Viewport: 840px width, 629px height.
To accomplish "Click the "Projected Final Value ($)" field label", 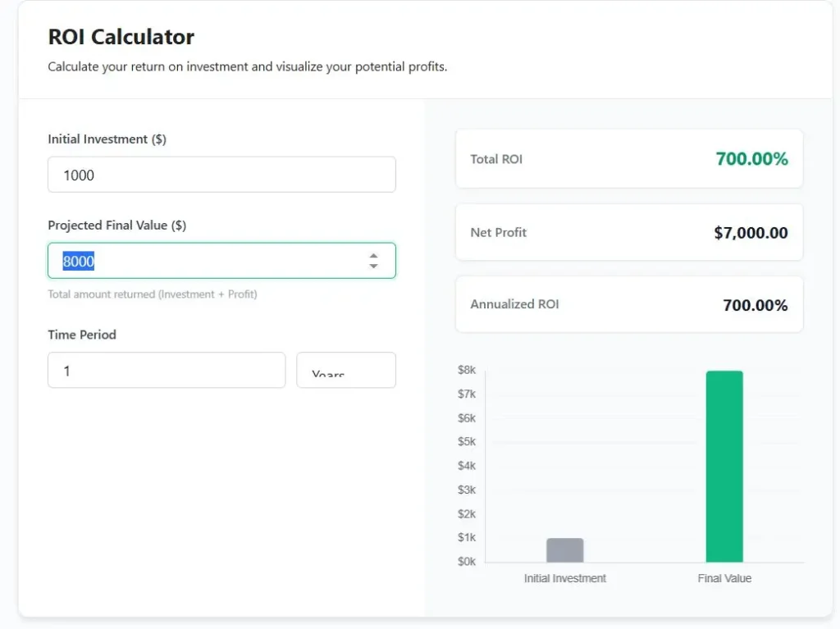I will coord(116,226).
